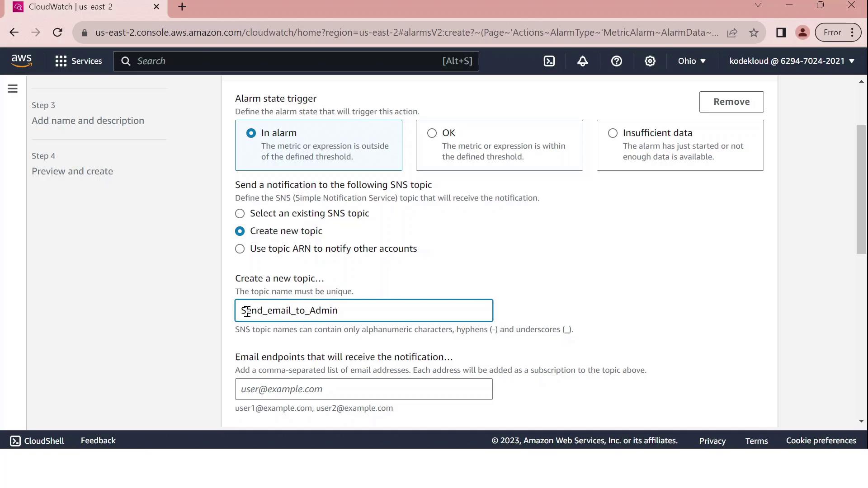
Task: Toggle the hamburger side navigation menu
Action: (x=13, y=89)
